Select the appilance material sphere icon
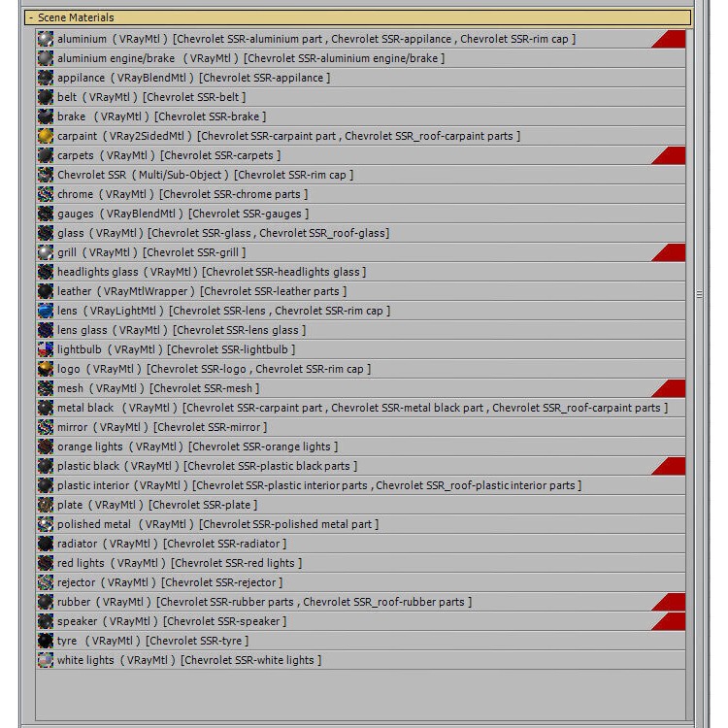This screenshot has width=728, height=728. (x=46, y=78)
